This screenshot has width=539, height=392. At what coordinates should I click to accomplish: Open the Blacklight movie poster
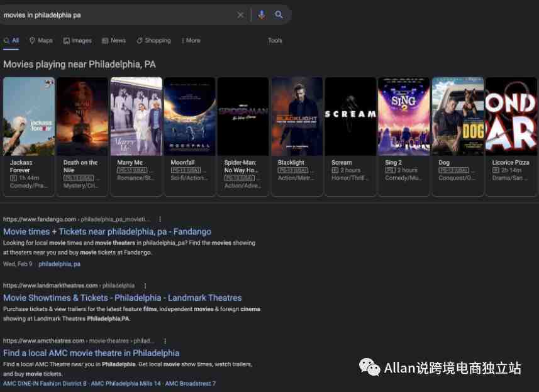[x=297, y=116]
